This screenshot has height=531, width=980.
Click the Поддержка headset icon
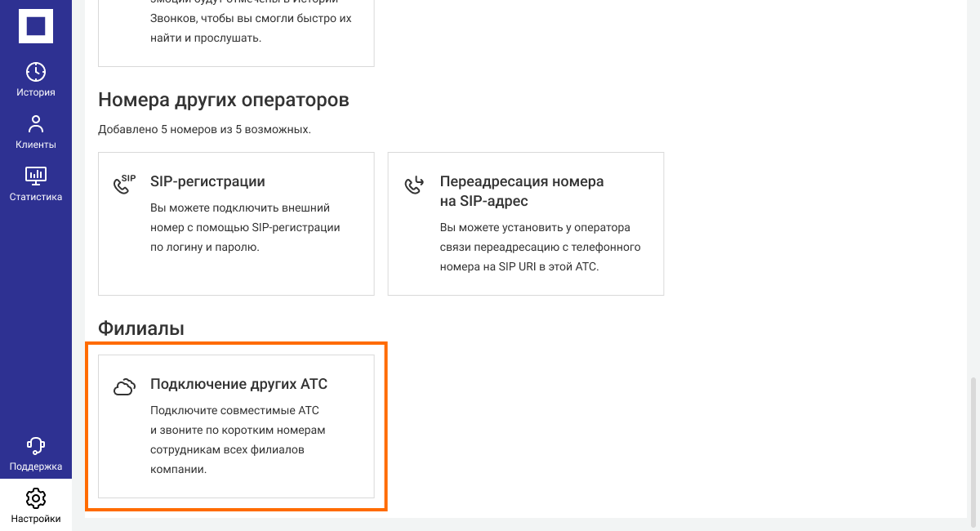36,445
